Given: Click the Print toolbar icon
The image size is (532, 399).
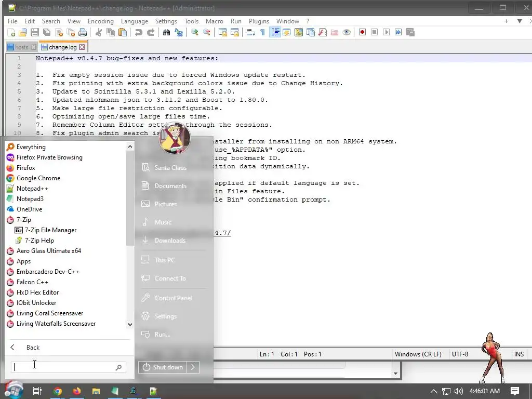Looking at the screenshot, I should (x=83, y=33).
